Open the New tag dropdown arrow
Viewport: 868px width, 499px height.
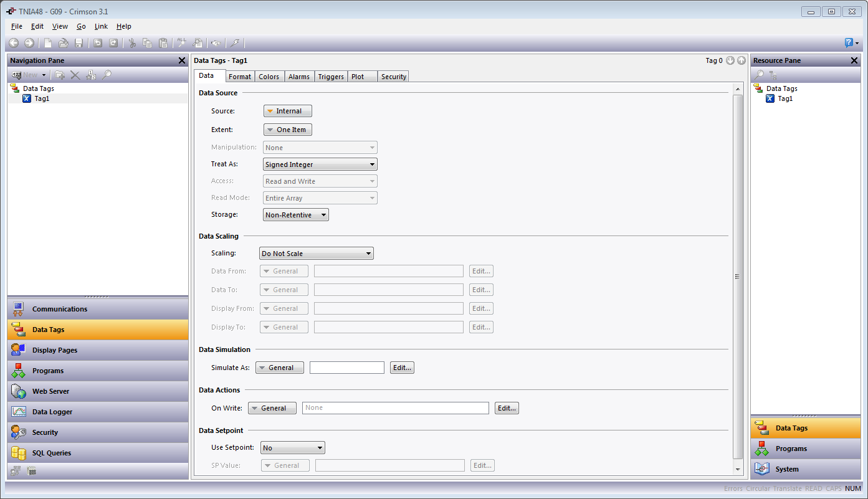(44, 75)
